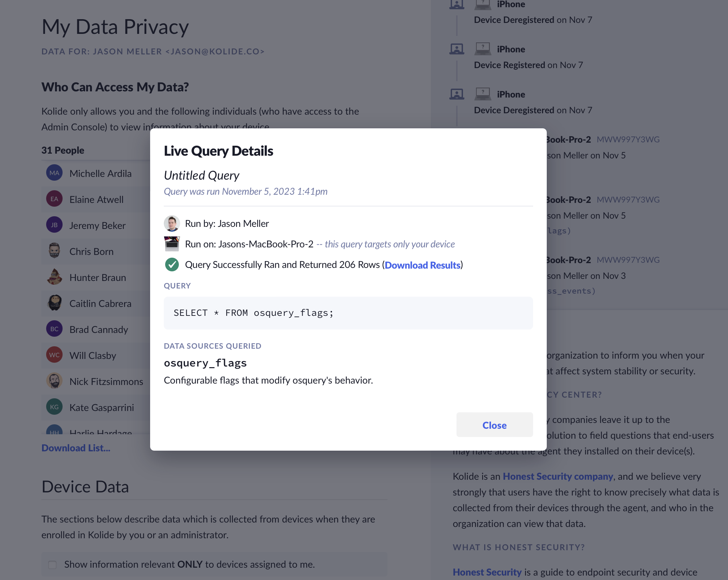The height and width of the screenshot is (580, 728).
Task: Click Chris Born's profile avatar
Action: pos(54,251)
